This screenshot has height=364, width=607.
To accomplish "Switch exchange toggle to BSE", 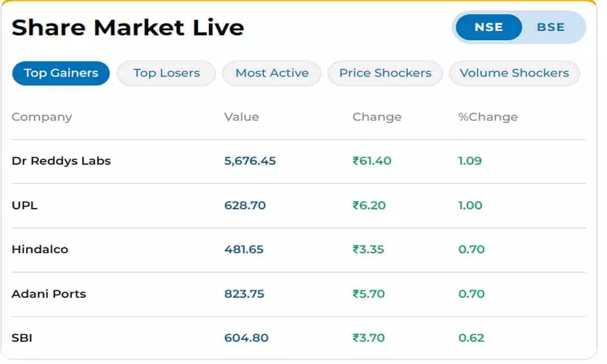I will [550, 27].
